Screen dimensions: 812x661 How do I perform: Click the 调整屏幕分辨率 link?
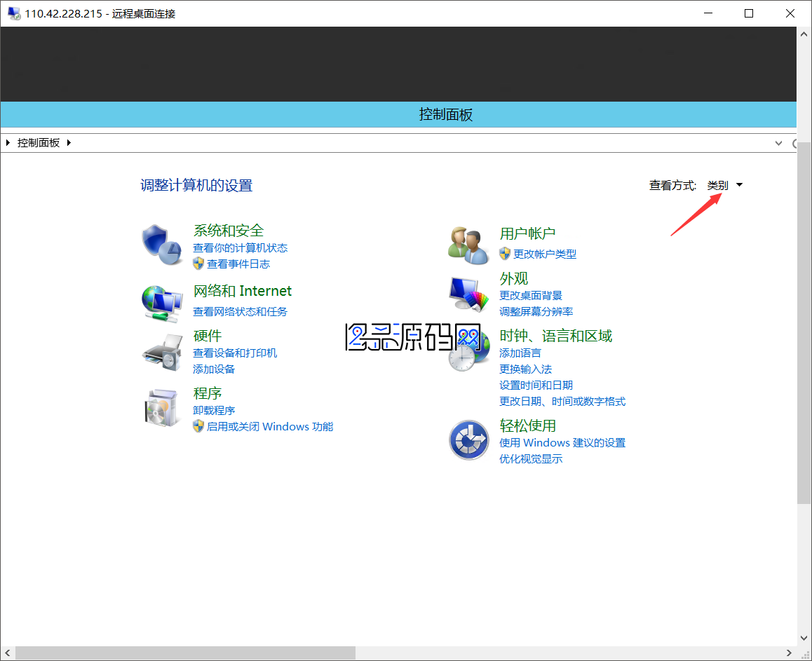pyautogui.click(x=536, y=312)
